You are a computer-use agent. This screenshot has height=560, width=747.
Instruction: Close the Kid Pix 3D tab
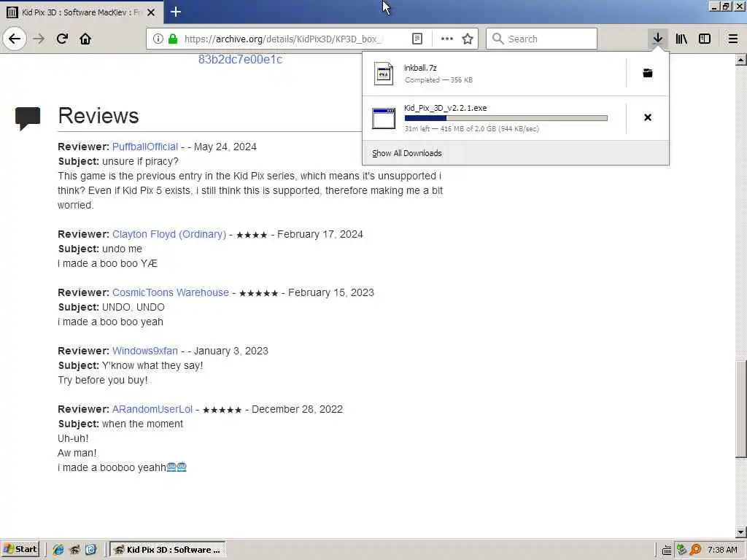[x=151, y=12]
